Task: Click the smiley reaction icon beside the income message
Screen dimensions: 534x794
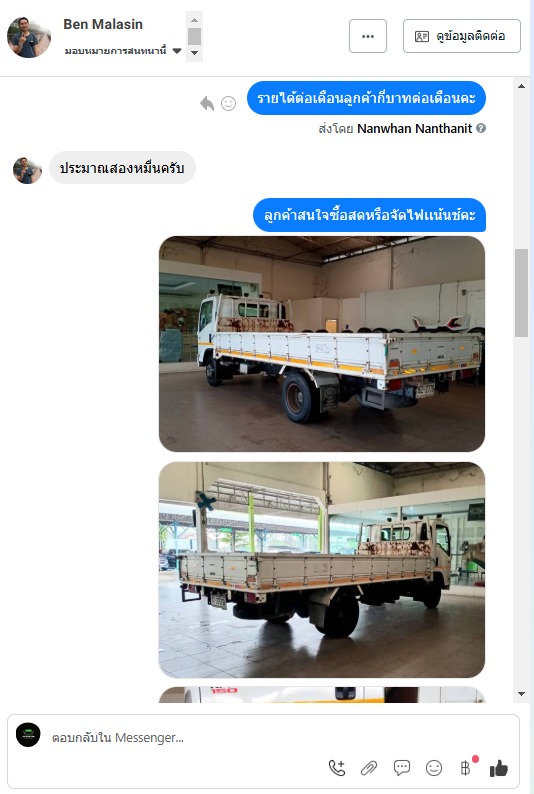Action: [x=228, y=103]
